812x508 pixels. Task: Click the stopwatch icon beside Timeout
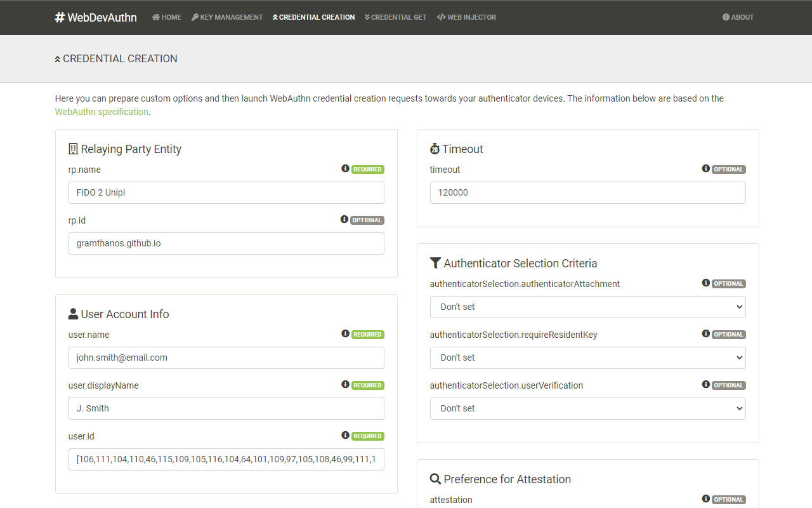(x=435, y=149)
